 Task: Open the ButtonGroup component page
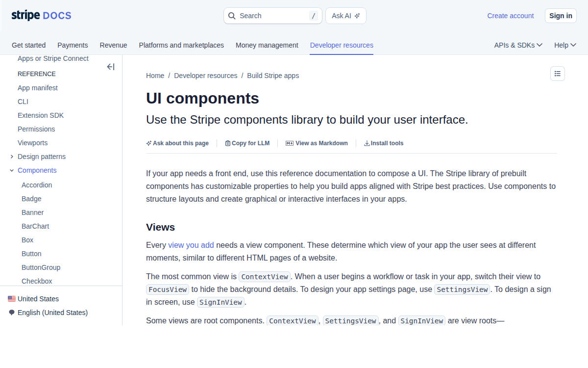pyautogui.click(x=41, y=267)
